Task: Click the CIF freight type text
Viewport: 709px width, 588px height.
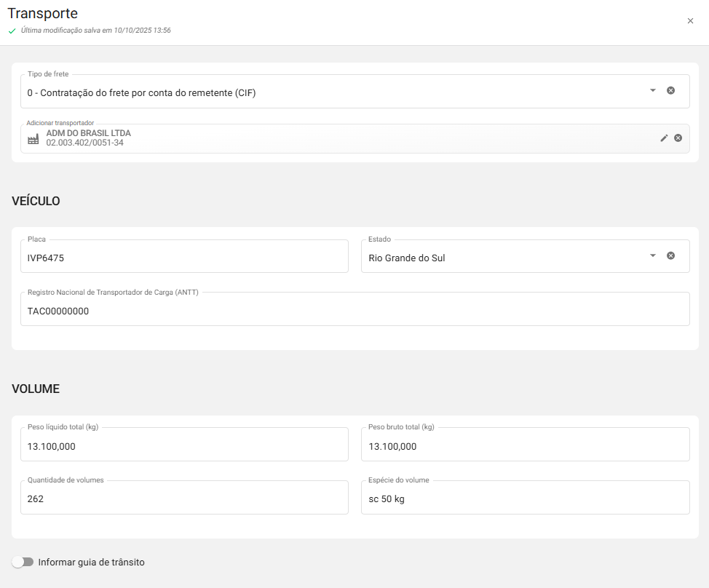Action: (x=142, y=93)
